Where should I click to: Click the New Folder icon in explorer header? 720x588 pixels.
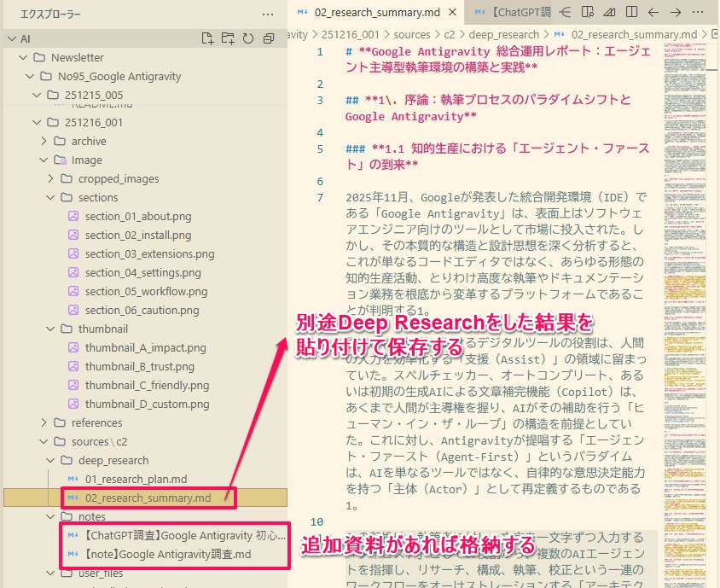(x=228, y=38)
